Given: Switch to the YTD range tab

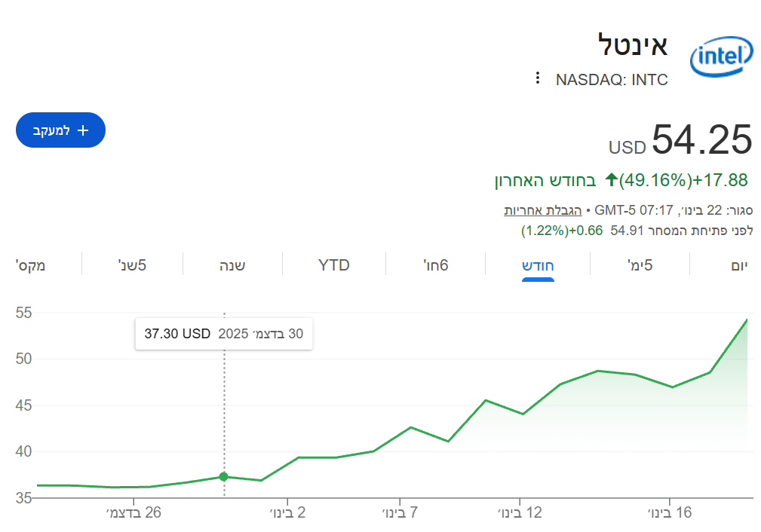Looking at the screenshot, I should [334, 264].
